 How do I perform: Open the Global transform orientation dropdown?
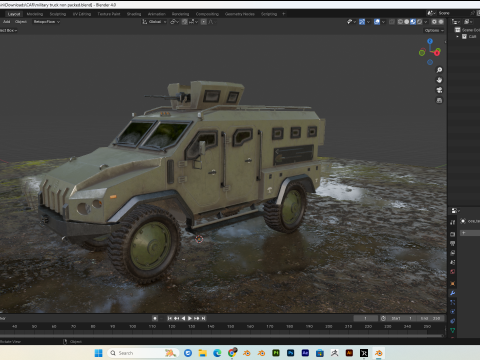tap(154, 22)
